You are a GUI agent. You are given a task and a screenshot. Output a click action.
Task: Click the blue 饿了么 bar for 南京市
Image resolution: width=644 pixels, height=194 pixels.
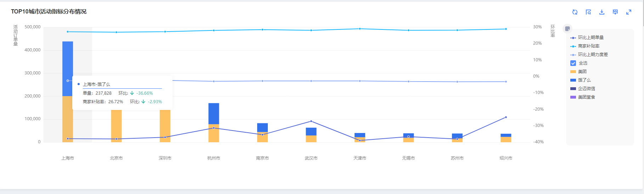click(x=262, y=127)
